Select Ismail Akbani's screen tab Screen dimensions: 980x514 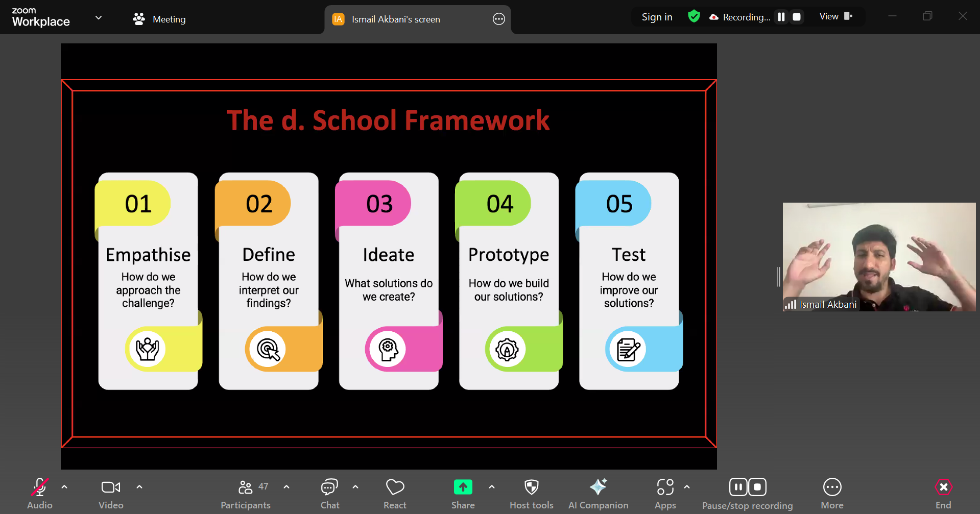click(x=395, y=19)
